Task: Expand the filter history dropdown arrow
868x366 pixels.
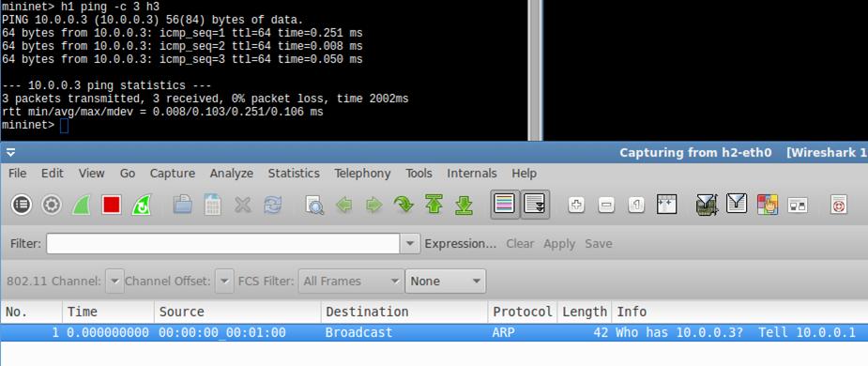Action: [410, 244]
